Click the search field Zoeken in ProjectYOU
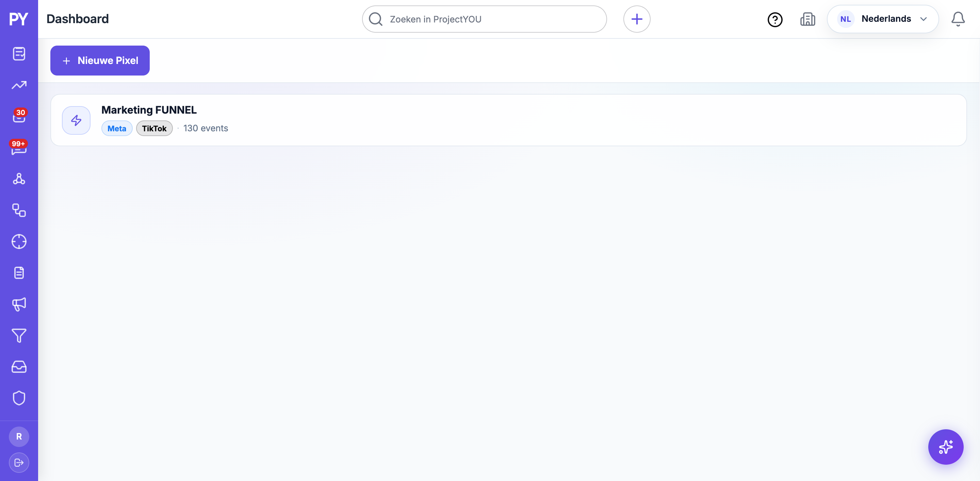This screenshot has width=980, height=481. click(484, 19)
